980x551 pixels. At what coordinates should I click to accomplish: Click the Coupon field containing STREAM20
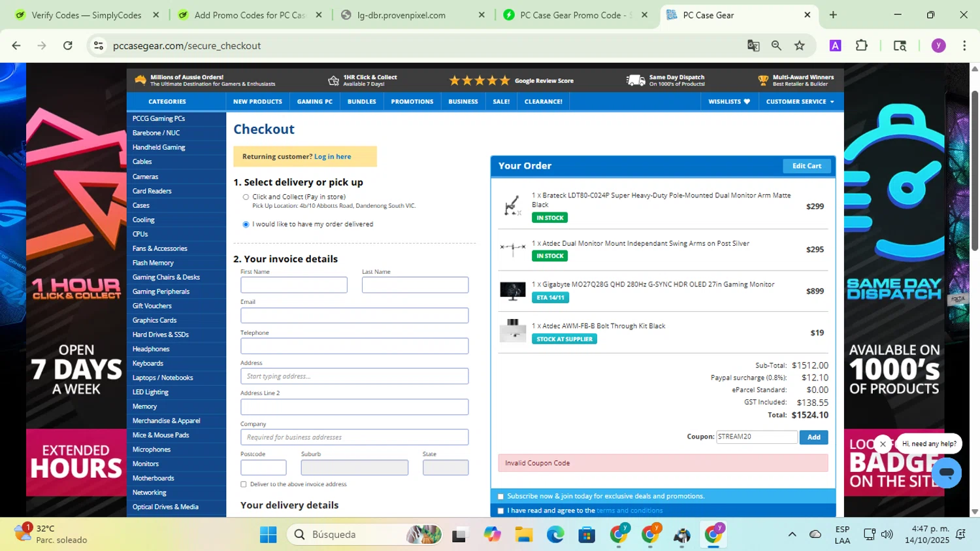coord(757,437)
